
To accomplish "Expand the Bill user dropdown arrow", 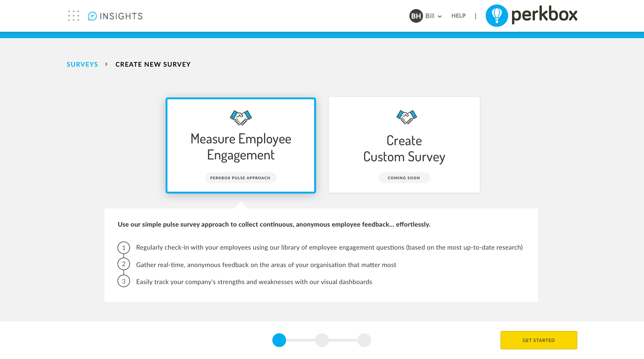I will (440, 17).
